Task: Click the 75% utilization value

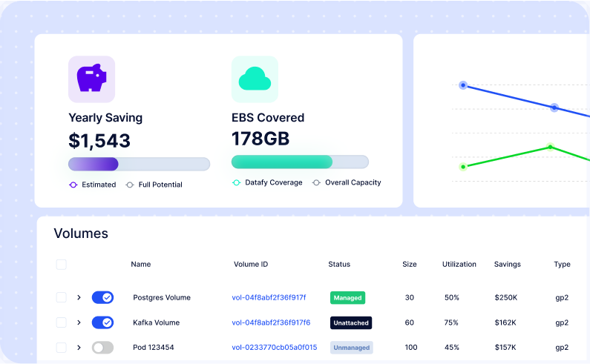Action: coord(451,322)
